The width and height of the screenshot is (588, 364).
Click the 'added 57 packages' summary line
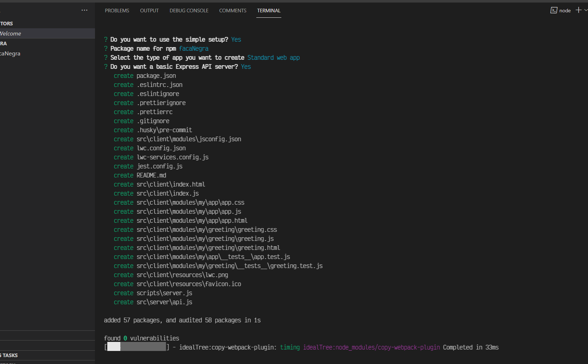click(x=182, y=320)
